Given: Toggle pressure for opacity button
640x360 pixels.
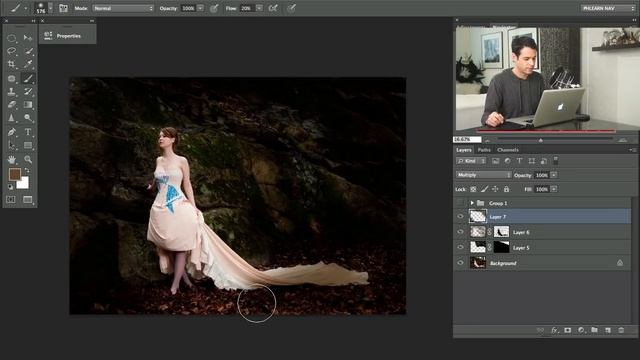Looking at the screenshot, I should [214, 8].
